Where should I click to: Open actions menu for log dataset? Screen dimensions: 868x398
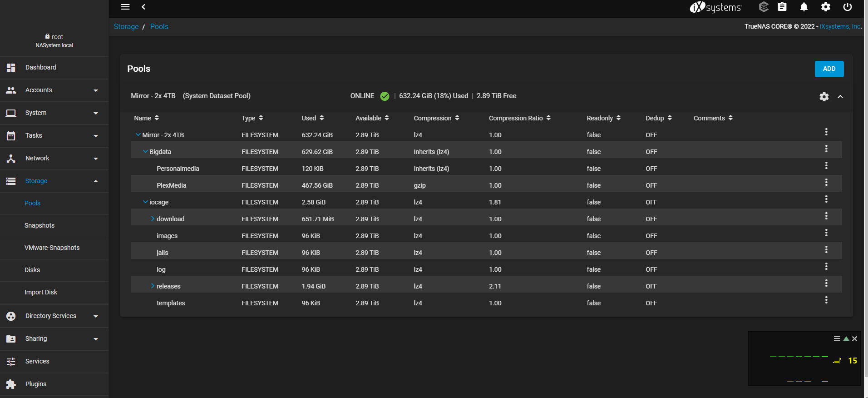click(826, 266)
